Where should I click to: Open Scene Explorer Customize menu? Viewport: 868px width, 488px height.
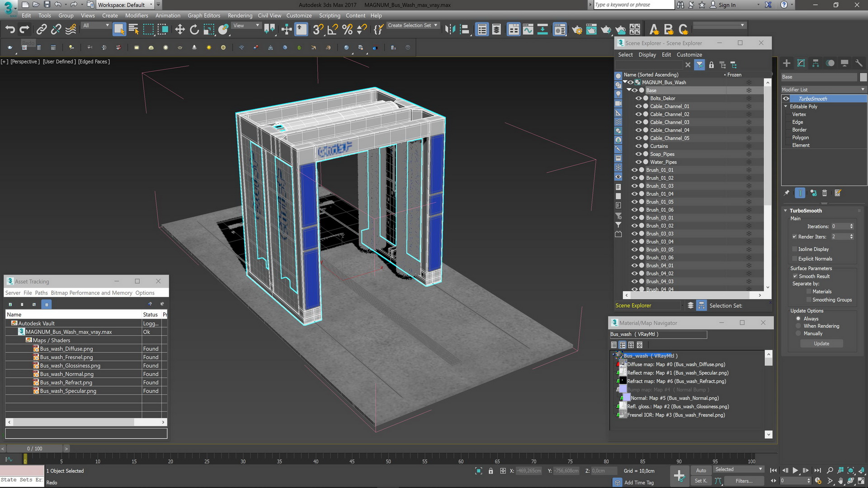[689, 55]
